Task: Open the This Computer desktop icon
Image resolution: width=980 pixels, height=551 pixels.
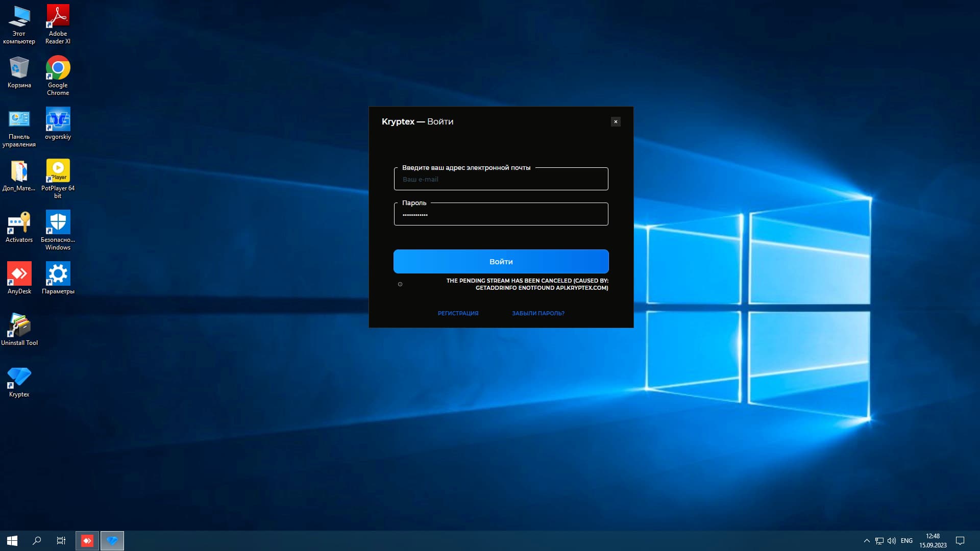Action: 19,24
